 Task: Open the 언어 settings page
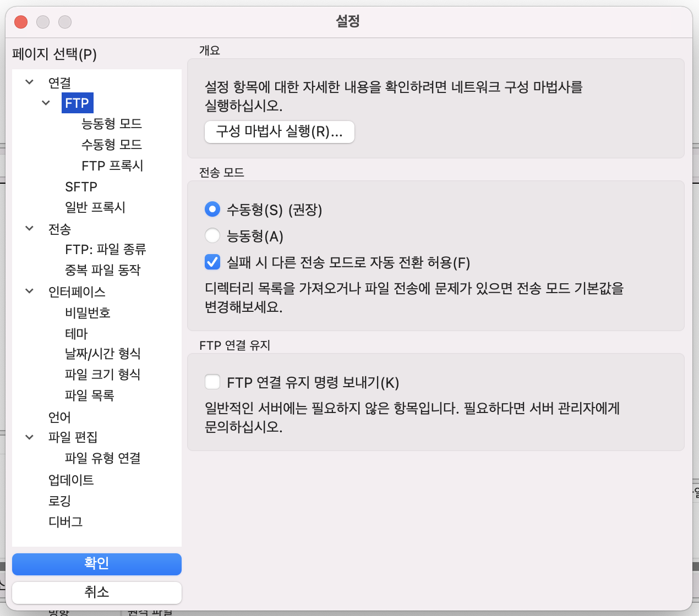[59, 417]
